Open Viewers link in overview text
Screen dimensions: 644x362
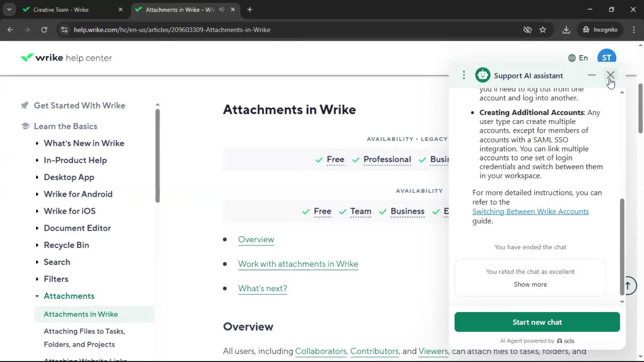pyautogui.click(x=433, y=351)
